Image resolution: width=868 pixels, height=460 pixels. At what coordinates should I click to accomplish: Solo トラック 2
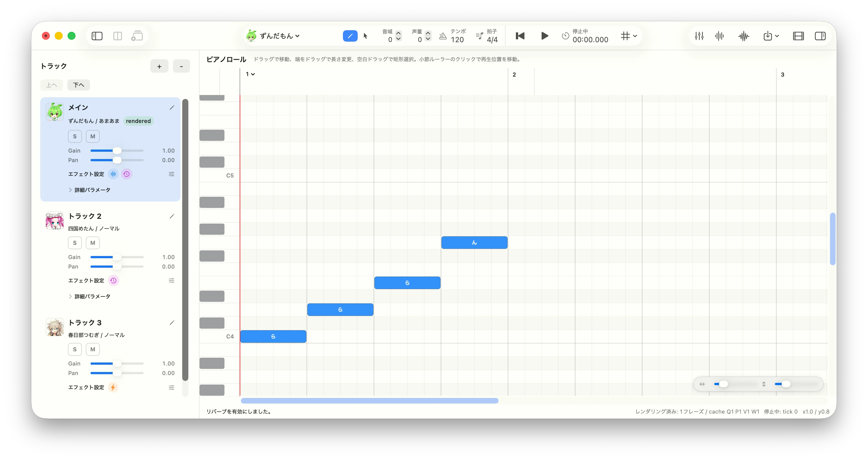(x=75, y=243)
